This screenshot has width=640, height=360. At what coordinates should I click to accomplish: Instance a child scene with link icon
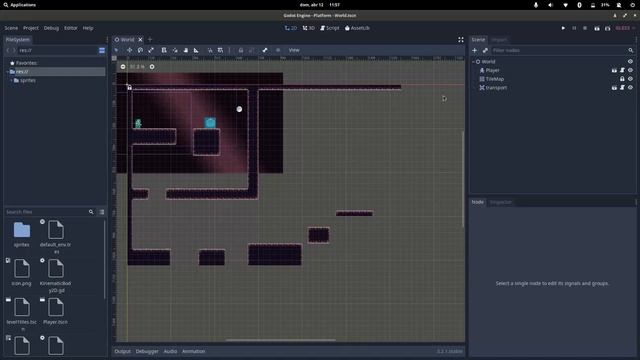tap(485, 50)
